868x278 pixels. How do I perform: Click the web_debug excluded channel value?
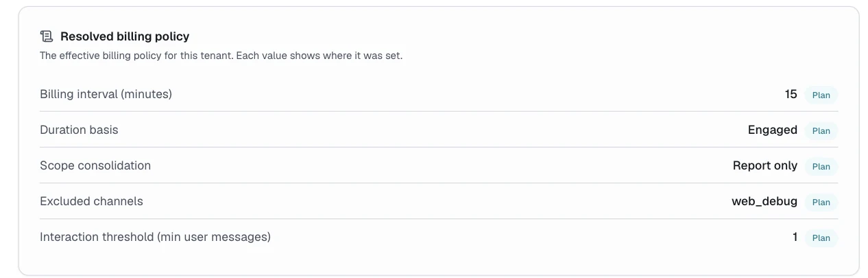point(764,201)
